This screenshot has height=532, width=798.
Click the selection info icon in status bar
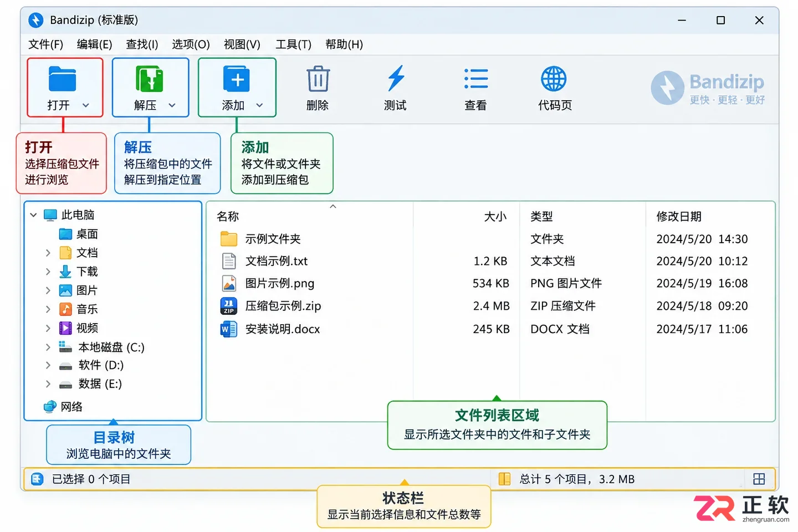point(37,479)
